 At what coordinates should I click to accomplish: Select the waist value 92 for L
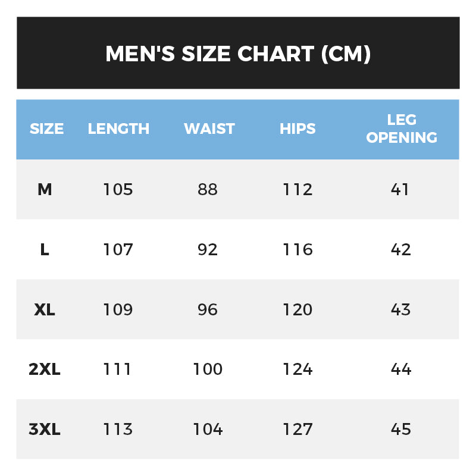point(208,250)
